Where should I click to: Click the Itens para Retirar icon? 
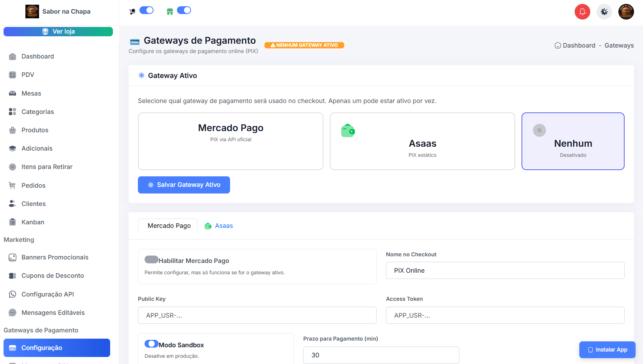tap(13, 167)
